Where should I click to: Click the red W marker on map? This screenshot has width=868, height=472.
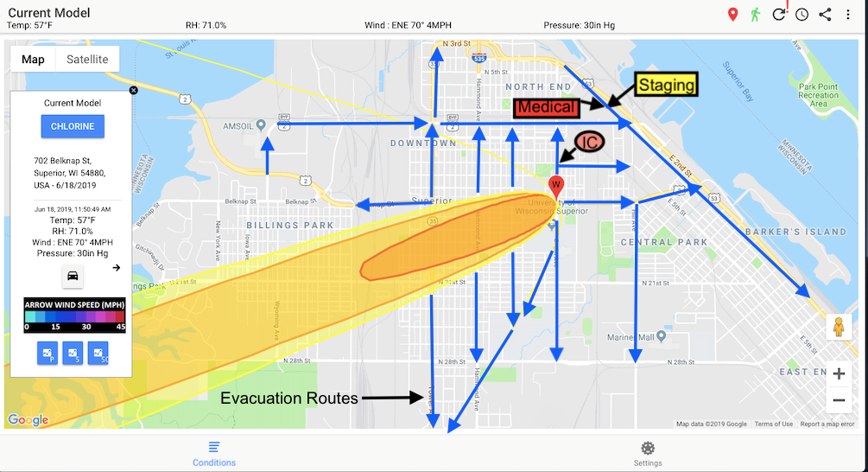click(x=556, y=187)
